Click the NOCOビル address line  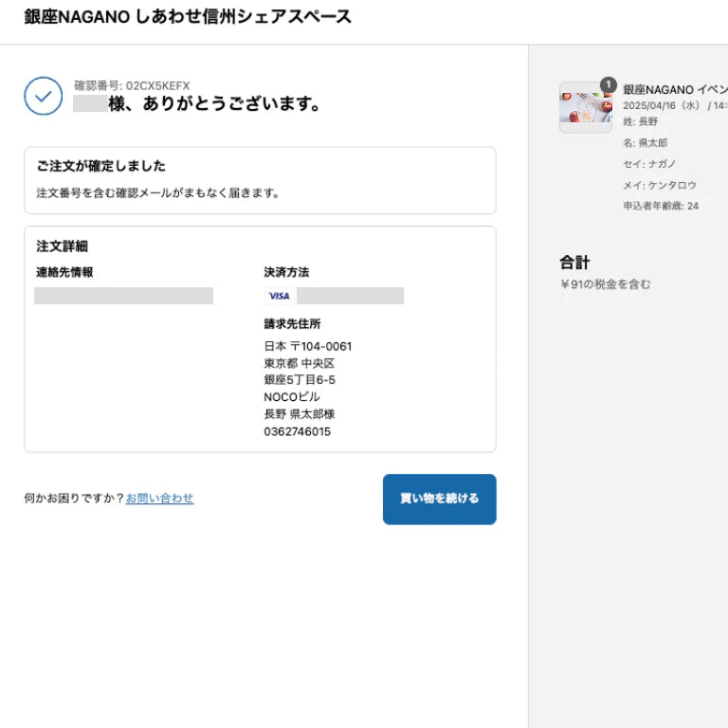click(x=292, y=397)
